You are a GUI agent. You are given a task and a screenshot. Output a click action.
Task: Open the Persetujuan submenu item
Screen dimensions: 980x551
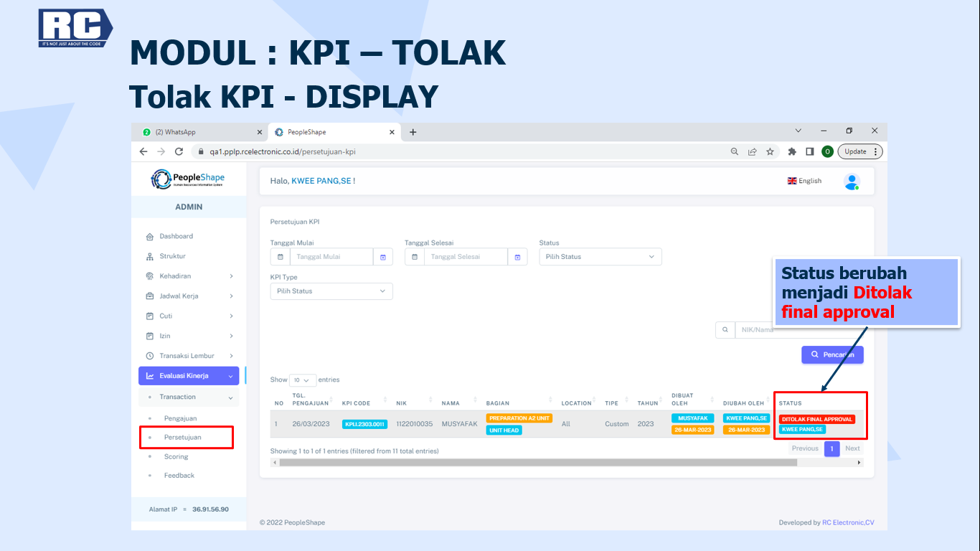click(x=182, y=437)
